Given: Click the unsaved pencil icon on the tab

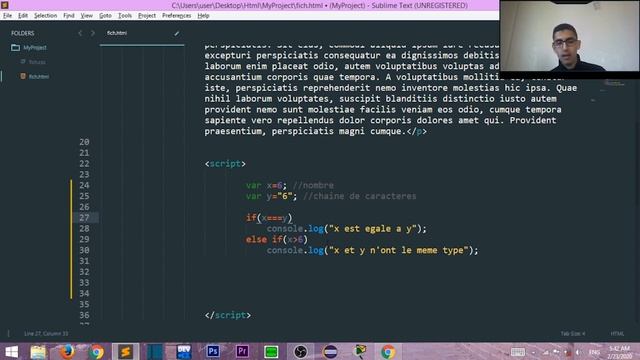Looking at the screenshot, I should 177,33.
